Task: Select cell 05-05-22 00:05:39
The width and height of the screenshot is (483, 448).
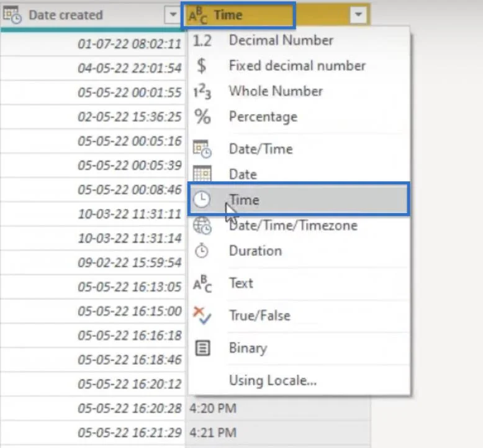Action: (x=93, y=165)
